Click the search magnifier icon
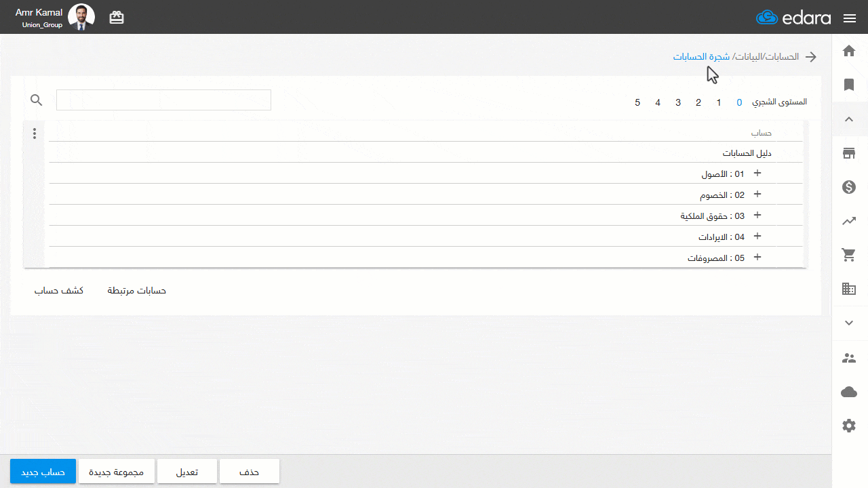 coord(37,100)
